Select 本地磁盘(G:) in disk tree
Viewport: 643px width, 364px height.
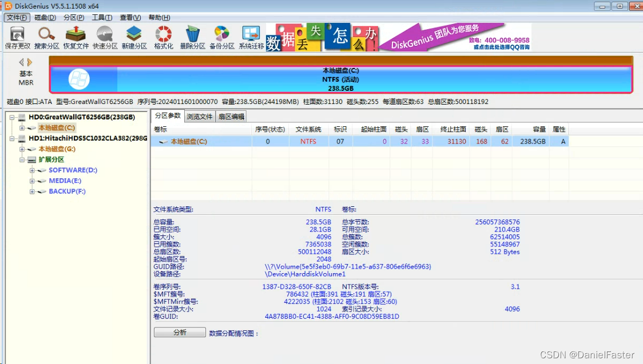click(57, 149)
